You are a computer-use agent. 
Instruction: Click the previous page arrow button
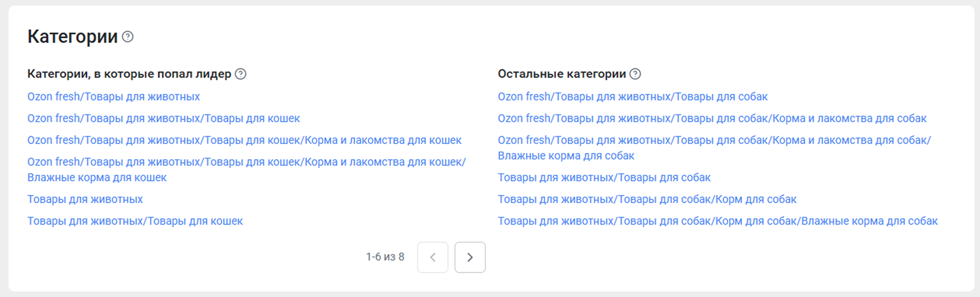(432, 257)
